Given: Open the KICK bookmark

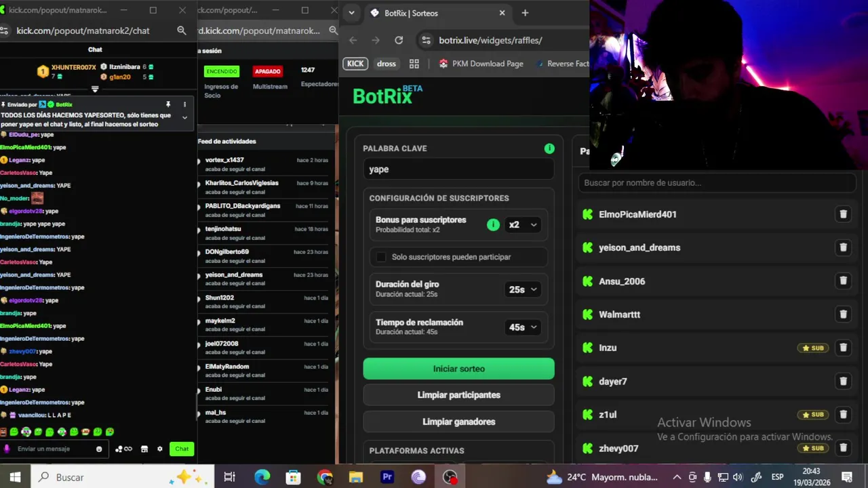Looking at the screenshot, I should 355,64.
